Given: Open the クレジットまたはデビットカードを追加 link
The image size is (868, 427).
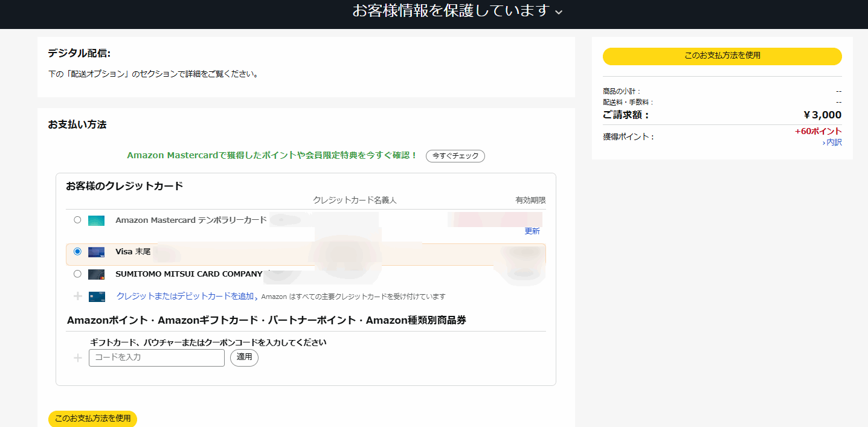Looking at the screenshot, I should click(x=187, y=297).
